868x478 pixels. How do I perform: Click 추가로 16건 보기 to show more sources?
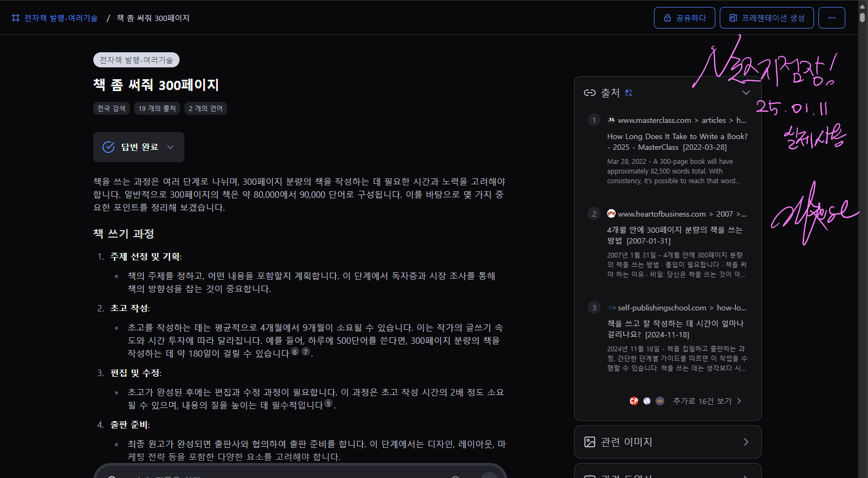pyautogui.click(x=707, y=401)
